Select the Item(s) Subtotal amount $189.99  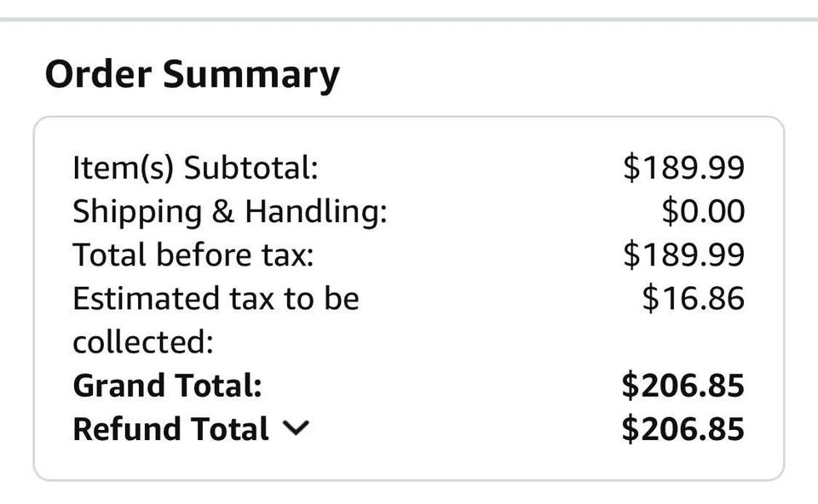click(x=683, y=168)
